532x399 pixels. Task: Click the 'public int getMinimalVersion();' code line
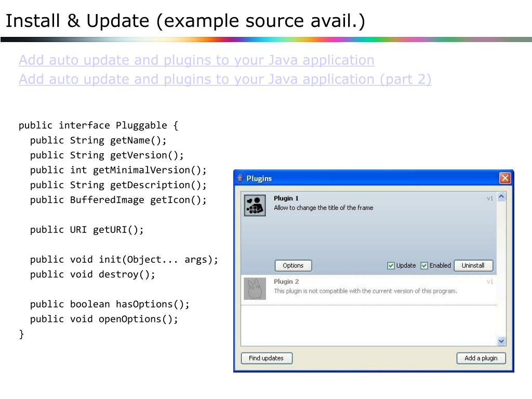tap(118, 170)
